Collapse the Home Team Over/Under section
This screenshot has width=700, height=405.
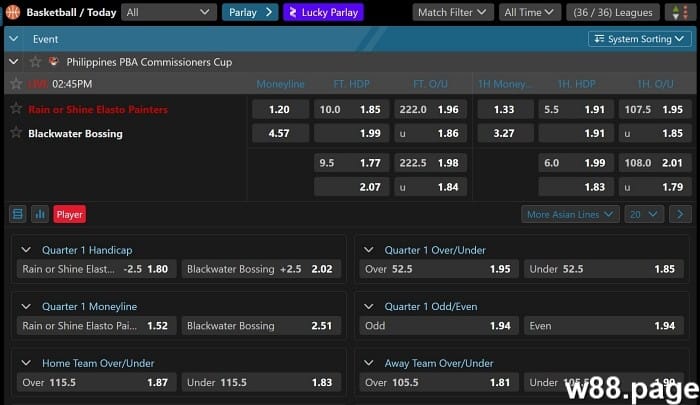tap(26, 363)
